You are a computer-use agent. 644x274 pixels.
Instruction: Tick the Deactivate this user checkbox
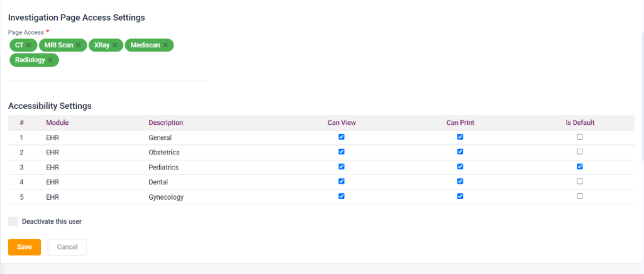coord(13,221)
